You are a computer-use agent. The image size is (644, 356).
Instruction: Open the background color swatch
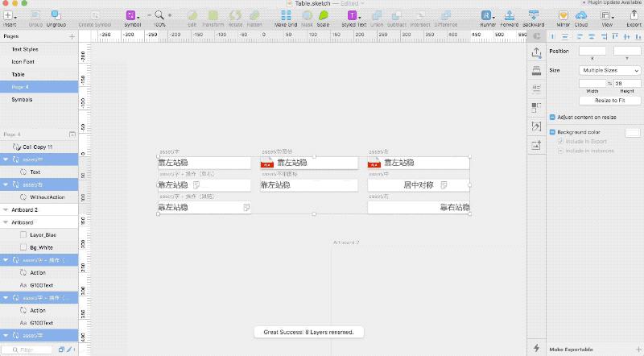click(x=633, y=132)
